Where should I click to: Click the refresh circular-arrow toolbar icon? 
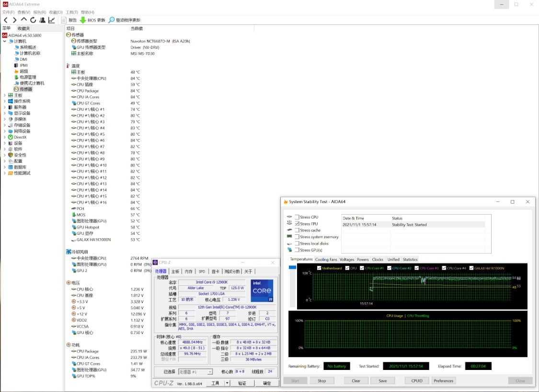(x=33, y=19)
